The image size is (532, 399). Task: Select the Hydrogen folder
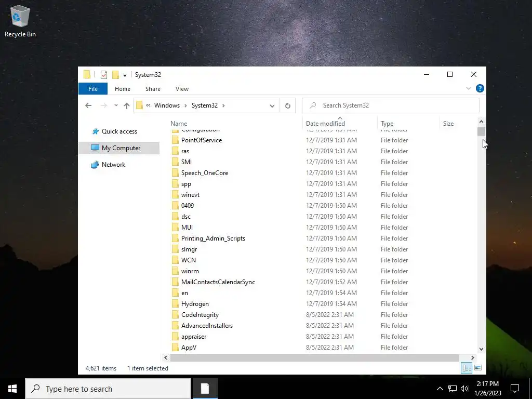(195, 303)
